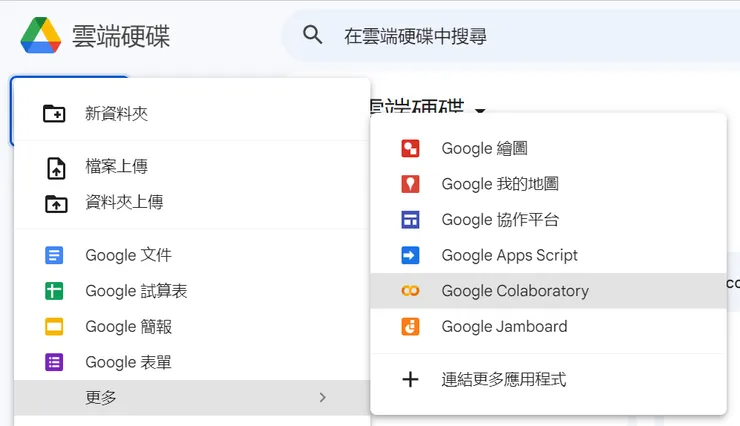Select Google Apps Script in the submenu
This screenshot has width=740, height=426.
point(548,255)
